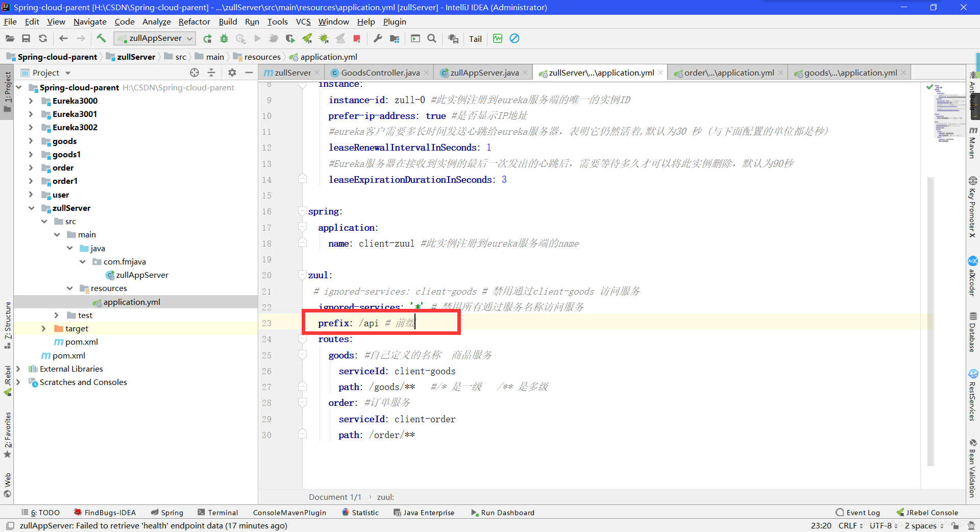Open Settings via the wrench icon
Screen dimensions: 980x532
[378, 38]
